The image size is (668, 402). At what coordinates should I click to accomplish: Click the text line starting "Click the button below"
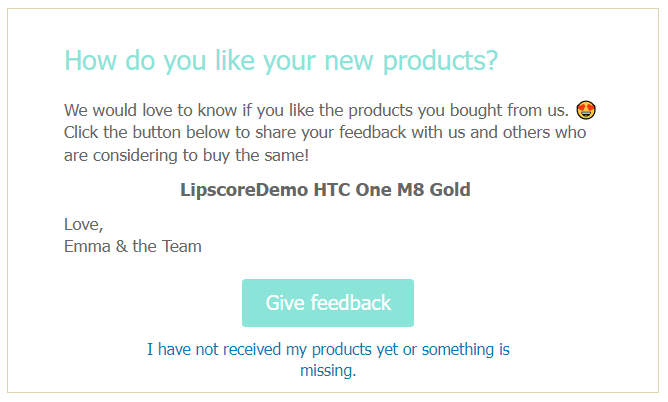325,132
